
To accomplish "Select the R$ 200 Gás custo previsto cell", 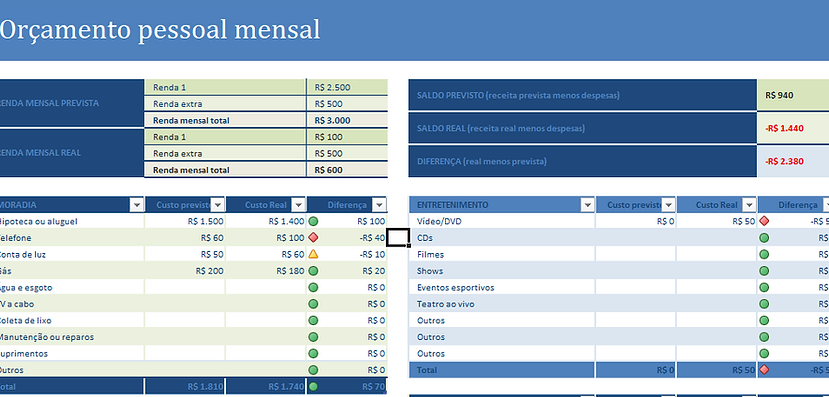I will (185, 271).
